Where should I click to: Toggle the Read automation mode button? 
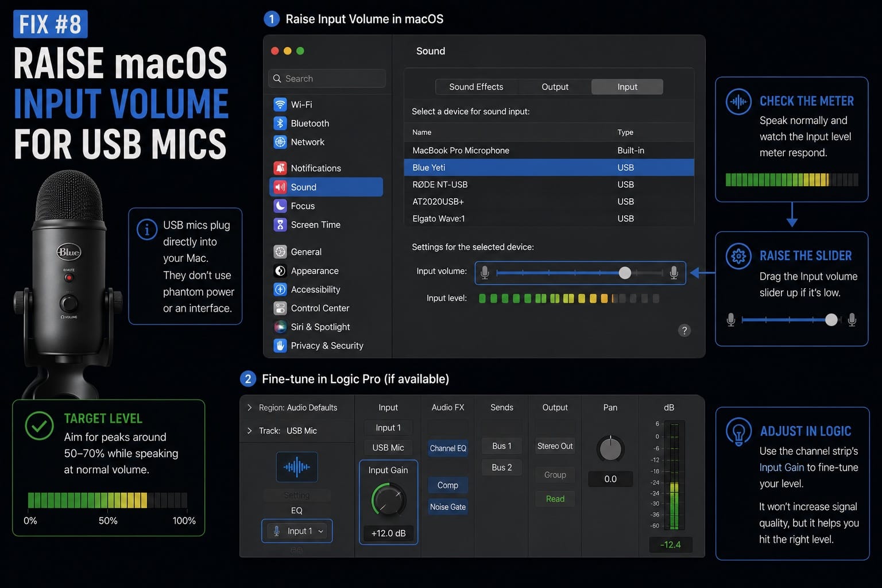pos(555,499)
